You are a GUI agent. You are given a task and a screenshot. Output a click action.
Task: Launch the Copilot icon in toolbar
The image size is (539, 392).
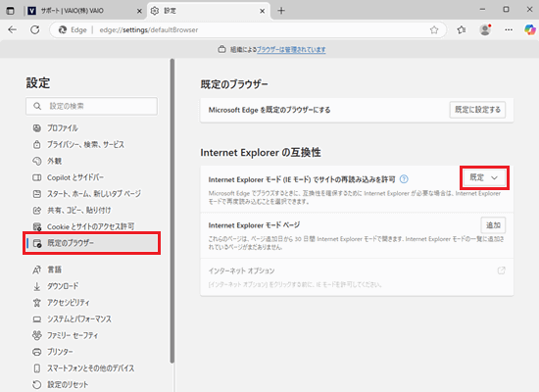click(530, 30)
